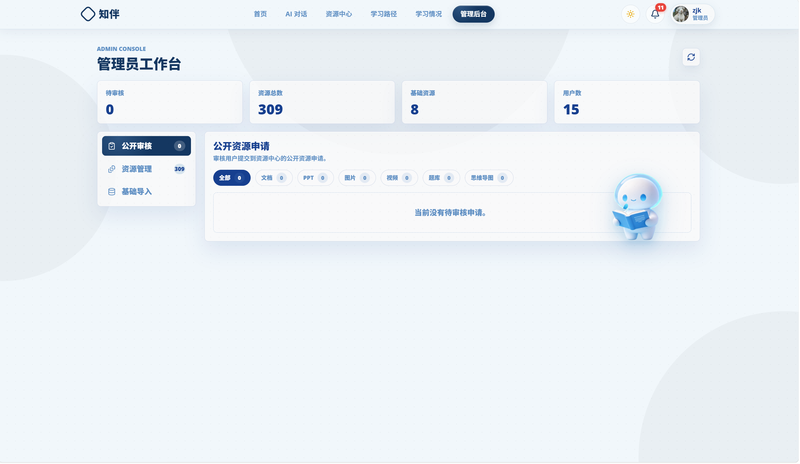Filter applications by 题库
Viewport: 800px width, 464px height.
coord(441,178)
